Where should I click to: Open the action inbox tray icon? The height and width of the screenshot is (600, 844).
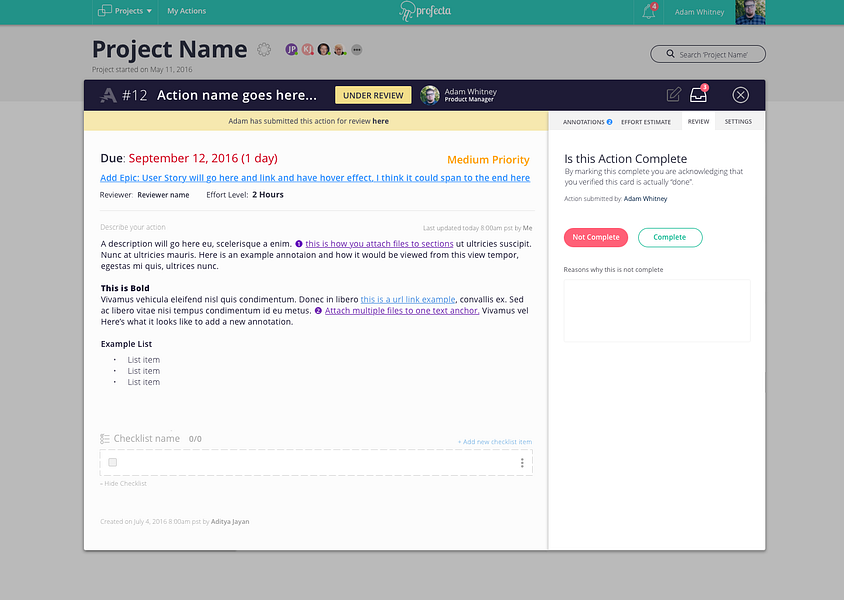tap(698, 94)
